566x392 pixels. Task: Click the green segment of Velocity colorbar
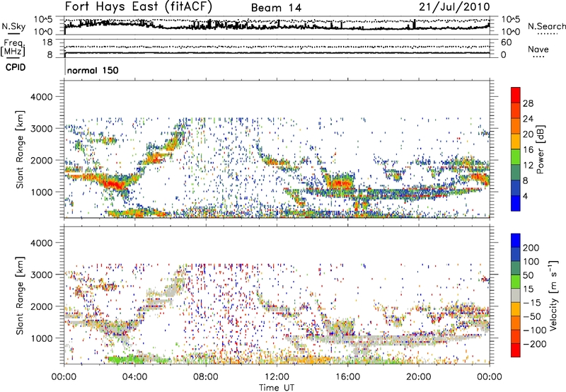516,282
